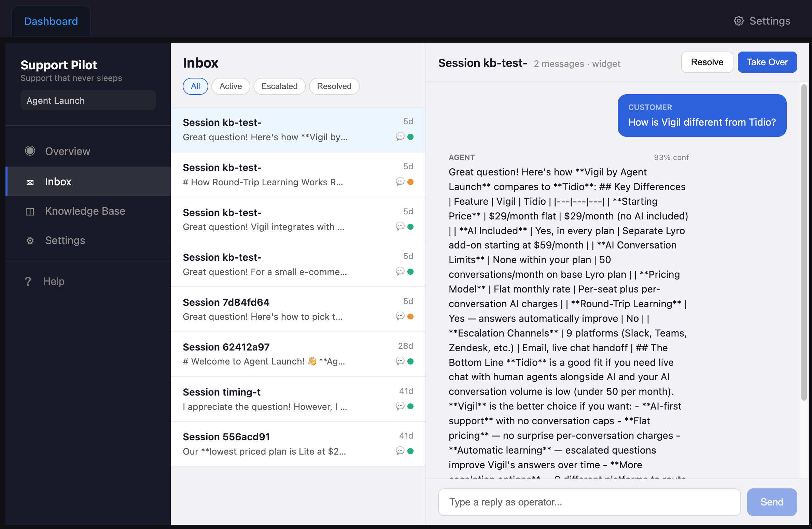This screenshot has width=812, height=529.
Task: Open Session 7d84fd64
Action: pos(298,309)
